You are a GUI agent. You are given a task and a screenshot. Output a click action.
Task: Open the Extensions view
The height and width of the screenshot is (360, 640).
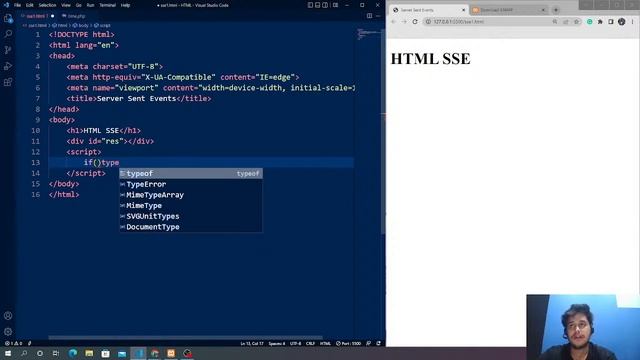click(8, 82)
